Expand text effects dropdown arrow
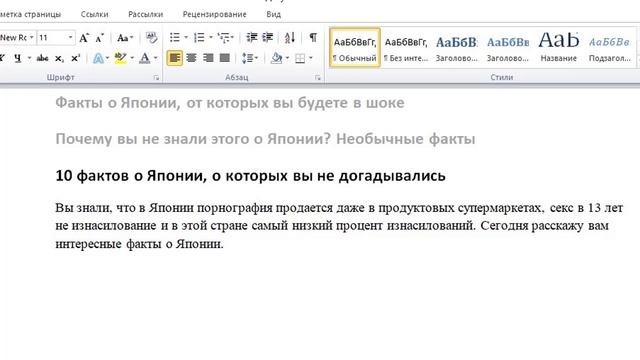 [x=107, y=58]
